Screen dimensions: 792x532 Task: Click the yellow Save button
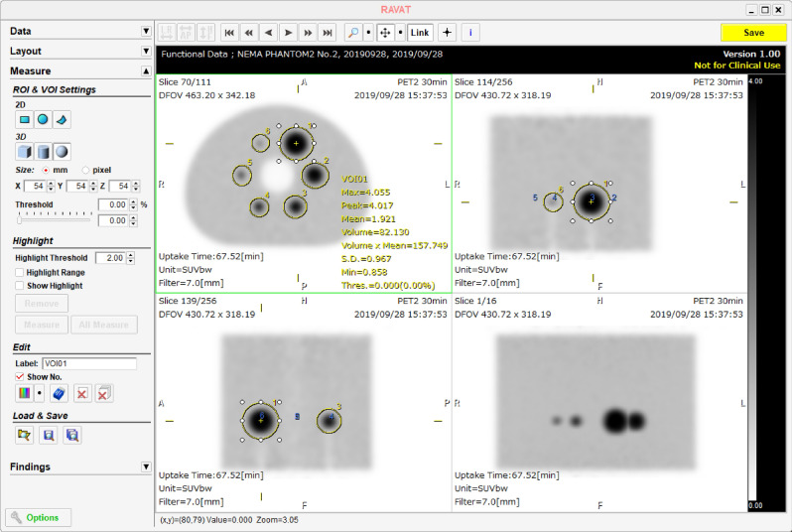[753, 33]
